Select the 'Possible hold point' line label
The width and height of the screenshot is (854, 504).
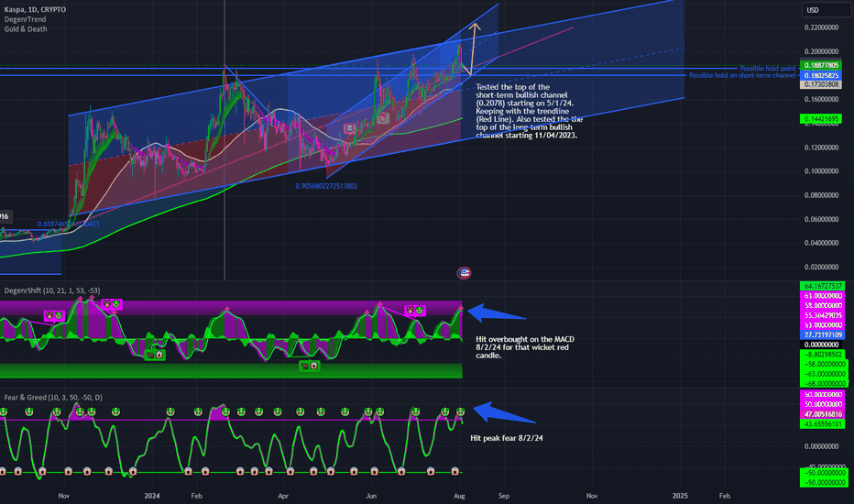pos(767,68)
